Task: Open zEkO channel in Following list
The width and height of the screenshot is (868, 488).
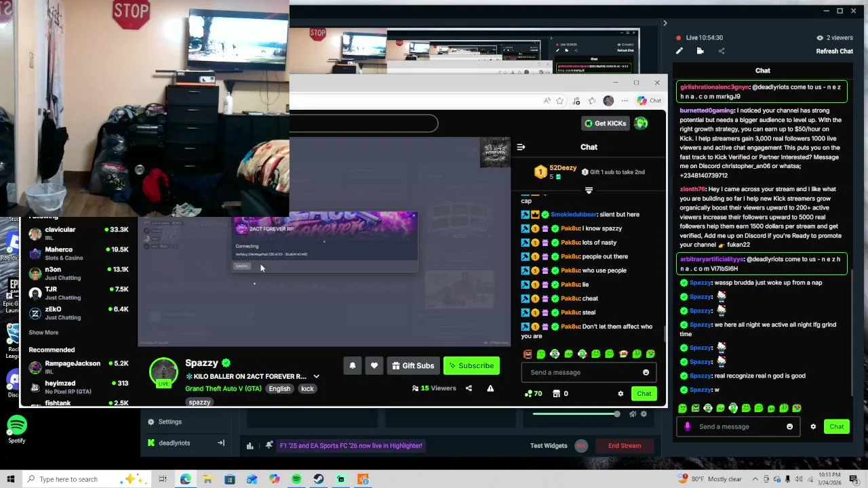Action: coord(78,313)
